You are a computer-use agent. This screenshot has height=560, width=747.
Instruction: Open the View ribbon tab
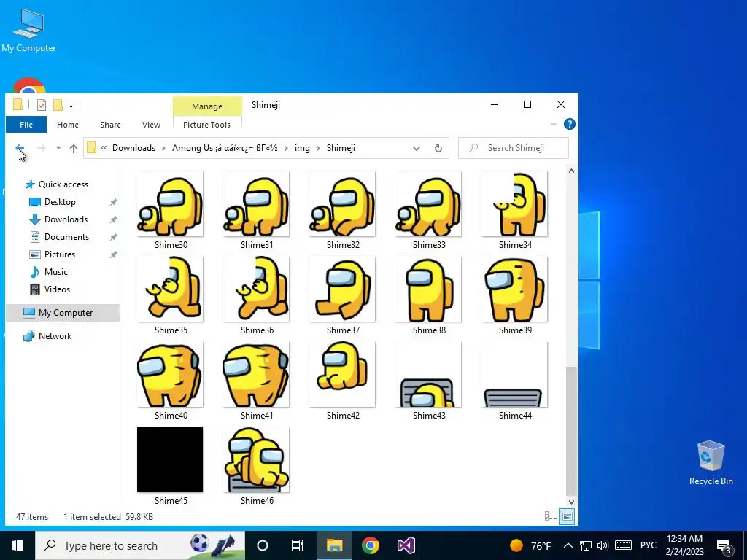pos(151,125)
